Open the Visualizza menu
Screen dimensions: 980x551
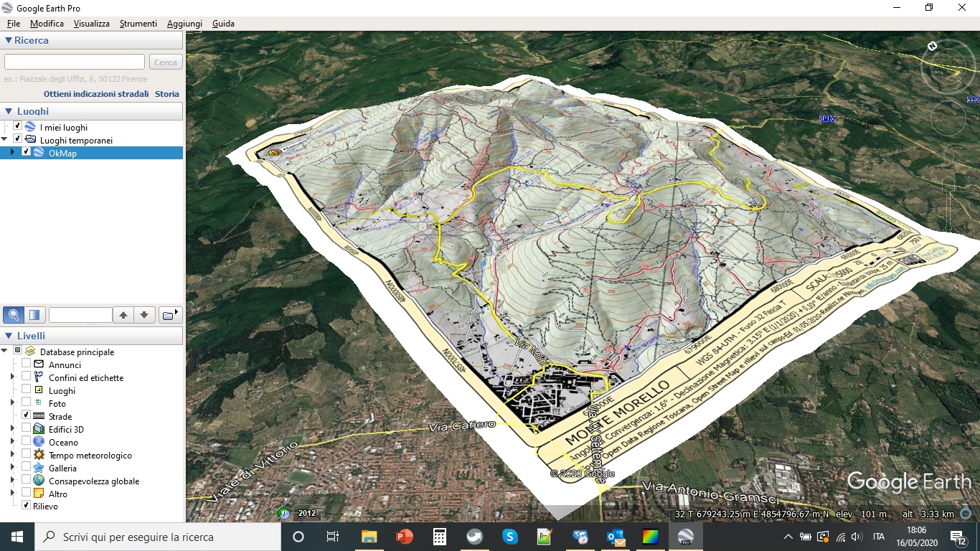91,24
